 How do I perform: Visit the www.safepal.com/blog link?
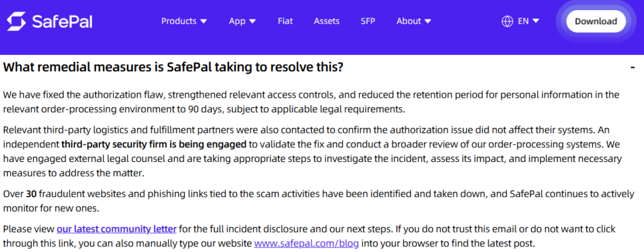coord(306,243)
